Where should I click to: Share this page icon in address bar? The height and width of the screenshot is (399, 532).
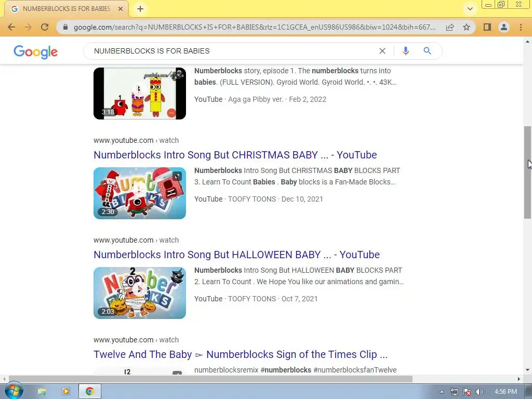pos(450,27)
